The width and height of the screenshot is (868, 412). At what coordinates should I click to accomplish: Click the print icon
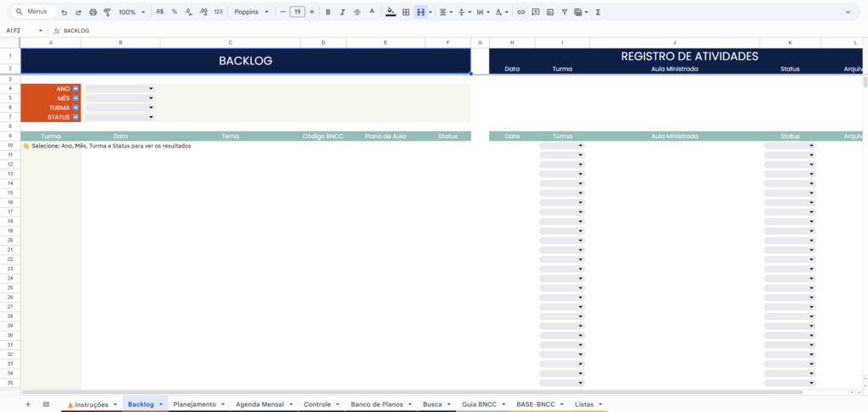(x=93, y=13)
